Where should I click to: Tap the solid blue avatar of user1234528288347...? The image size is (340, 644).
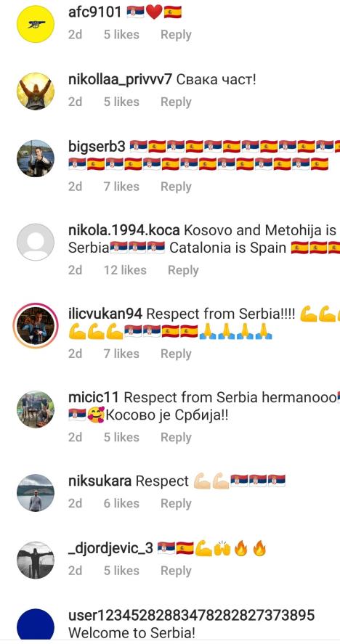[x=36, y=626]
